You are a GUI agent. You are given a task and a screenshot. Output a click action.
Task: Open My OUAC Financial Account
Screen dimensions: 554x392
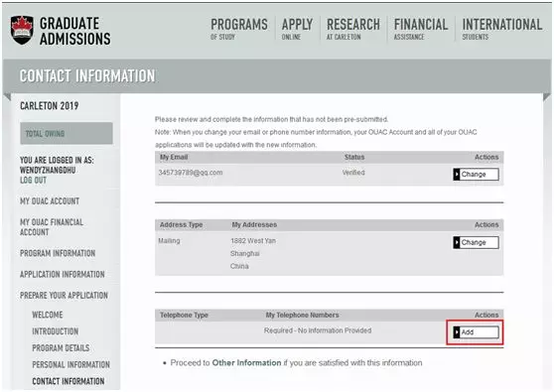(52, 227)
